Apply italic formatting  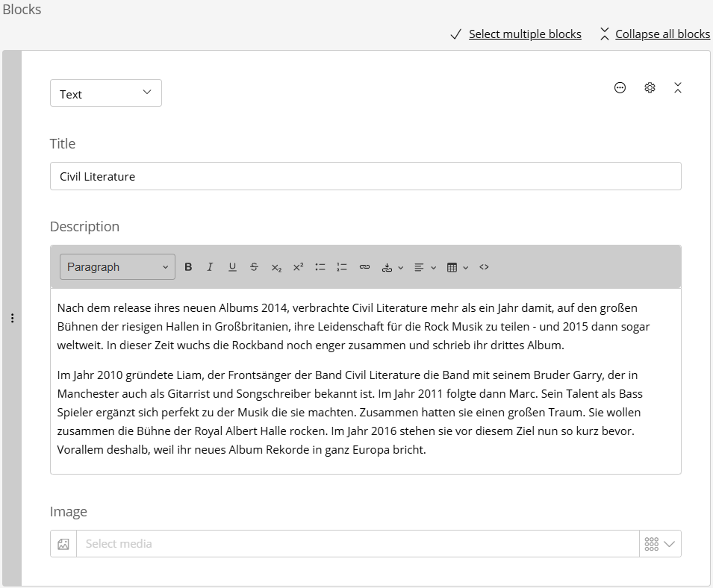click(210, 267)
